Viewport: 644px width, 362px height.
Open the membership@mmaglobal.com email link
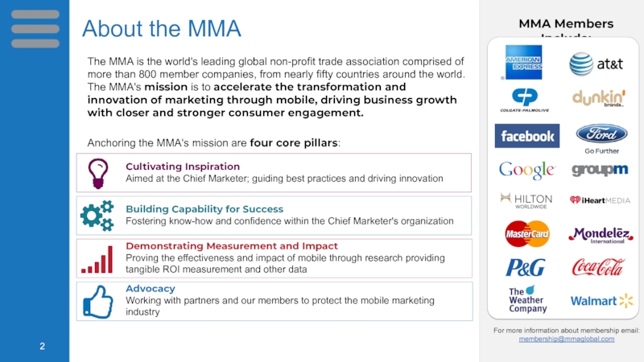coord(566,339)
